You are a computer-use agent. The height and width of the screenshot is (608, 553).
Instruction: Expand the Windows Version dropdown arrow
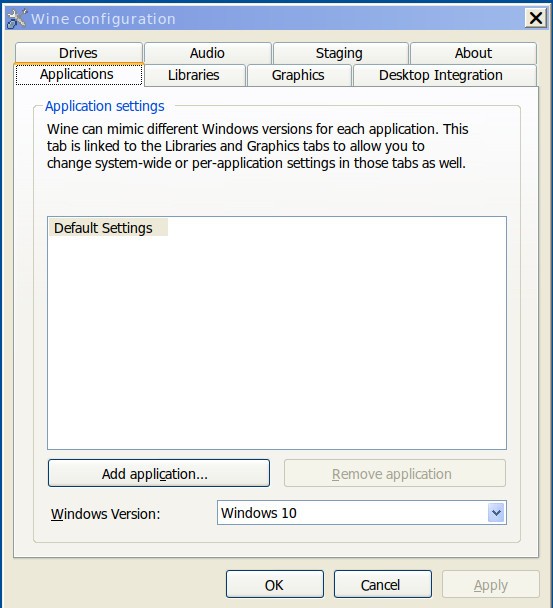tap(496, 513)
